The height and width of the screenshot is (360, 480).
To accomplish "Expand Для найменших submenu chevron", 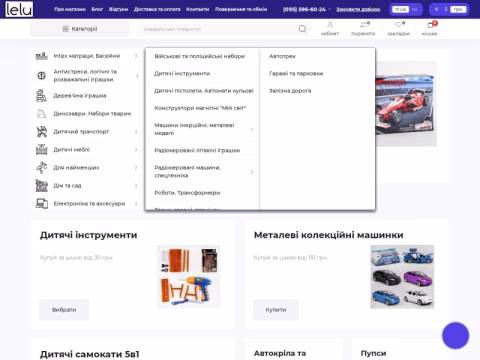I will [x=136, y=168].
